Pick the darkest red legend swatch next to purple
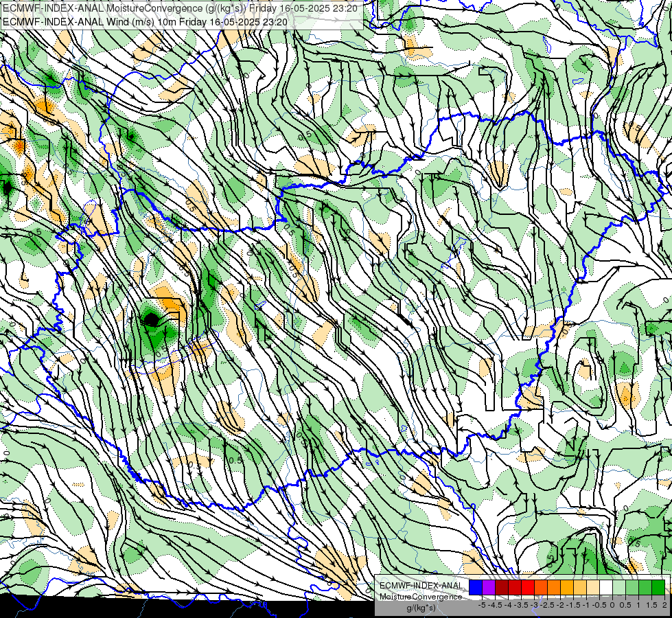672x618 pixels. tap(502, 587)
